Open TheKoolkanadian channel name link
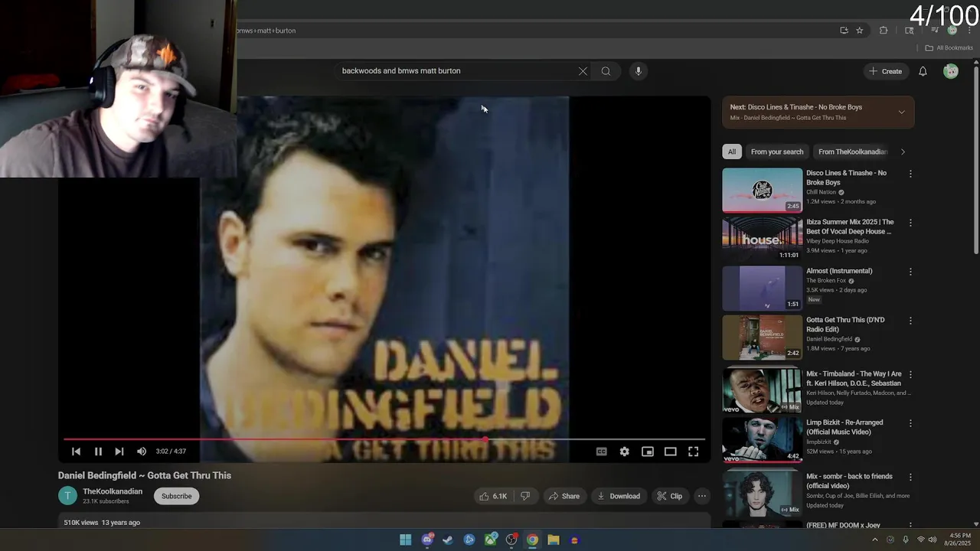The image size is (980, 551). 113,491
